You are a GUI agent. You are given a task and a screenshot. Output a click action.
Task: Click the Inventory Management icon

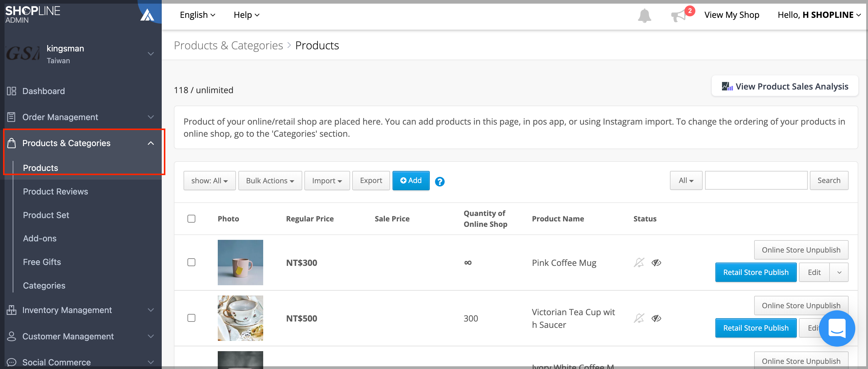pos(12,310)
